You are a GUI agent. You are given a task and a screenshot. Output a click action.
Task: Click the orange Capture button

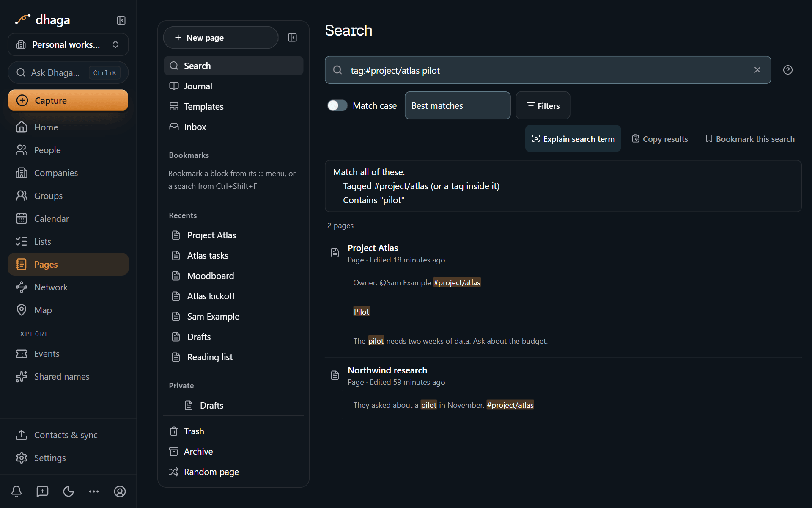[x=68, y=100]
